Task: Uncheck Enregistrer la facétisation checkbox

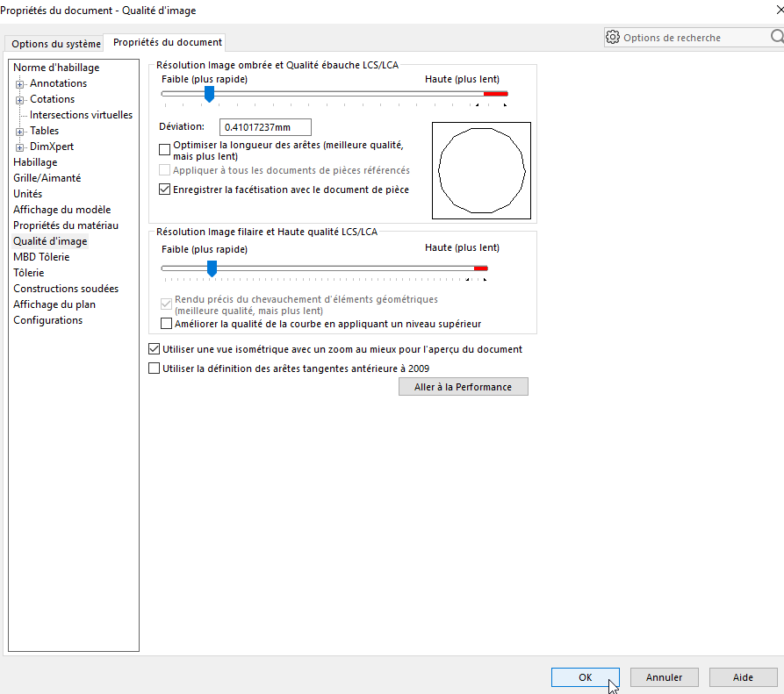Action: [x=165, y=190]
